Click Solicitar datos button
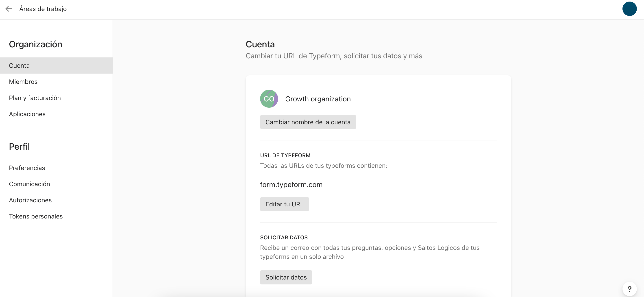The image size is (644, 297). (x=286, y=277)
